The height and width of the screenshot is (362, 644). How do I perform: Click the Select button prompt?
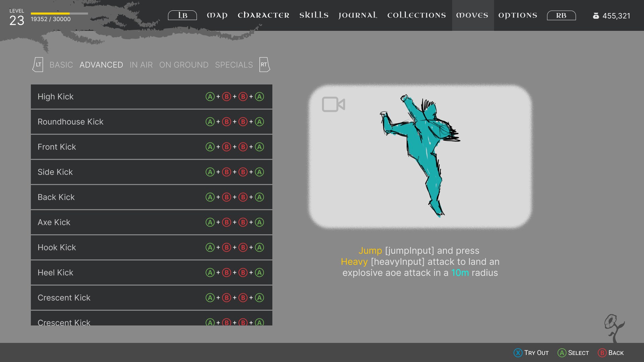pos(573,353)
